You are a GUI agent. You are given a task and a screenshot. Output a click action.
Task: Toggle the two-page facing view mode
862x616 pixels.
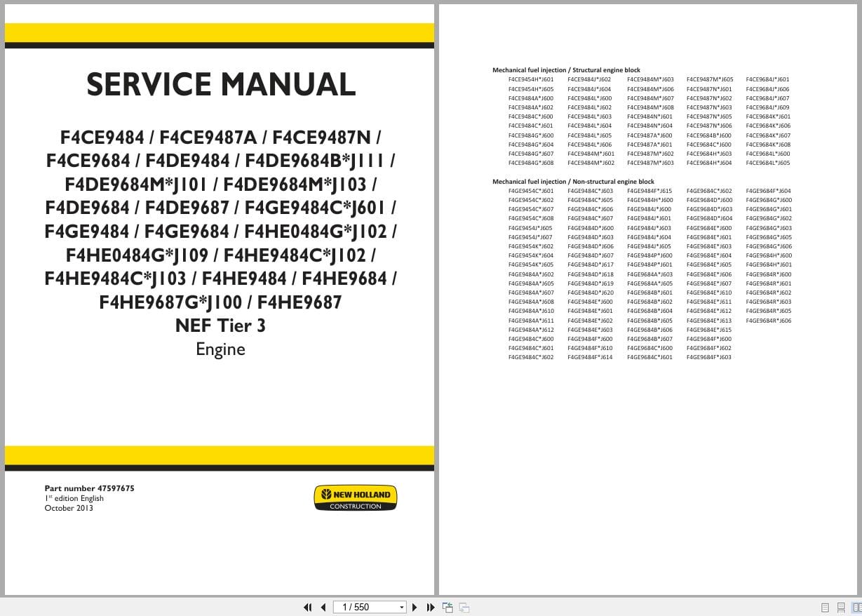point(856,607)
